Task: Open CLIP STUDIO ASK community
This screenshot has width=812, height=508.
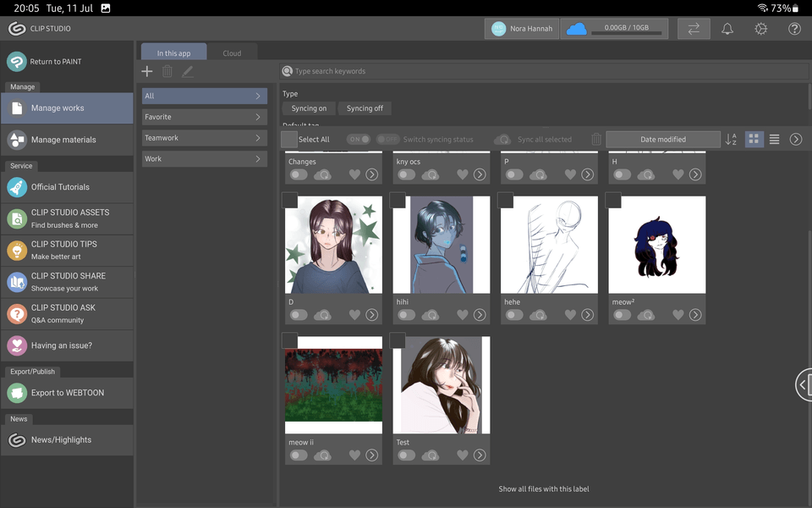Action: click(67, 314)
